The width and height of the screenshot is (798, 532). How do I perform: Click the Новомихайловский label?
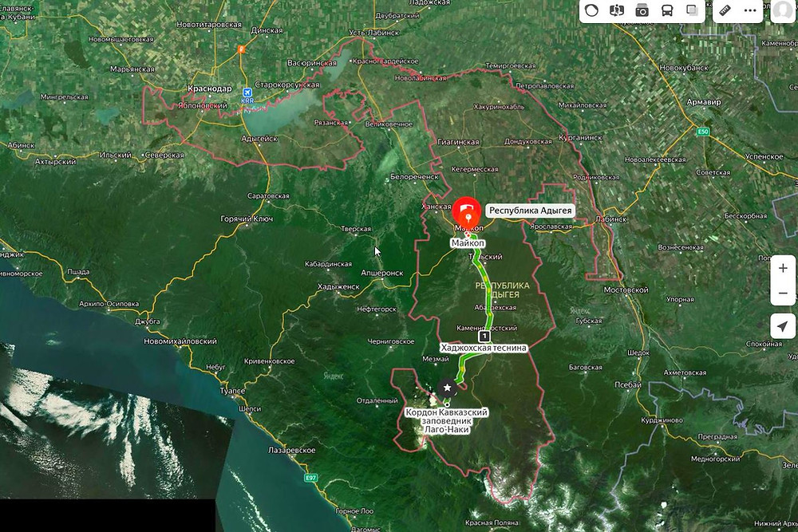click(180, 341)
